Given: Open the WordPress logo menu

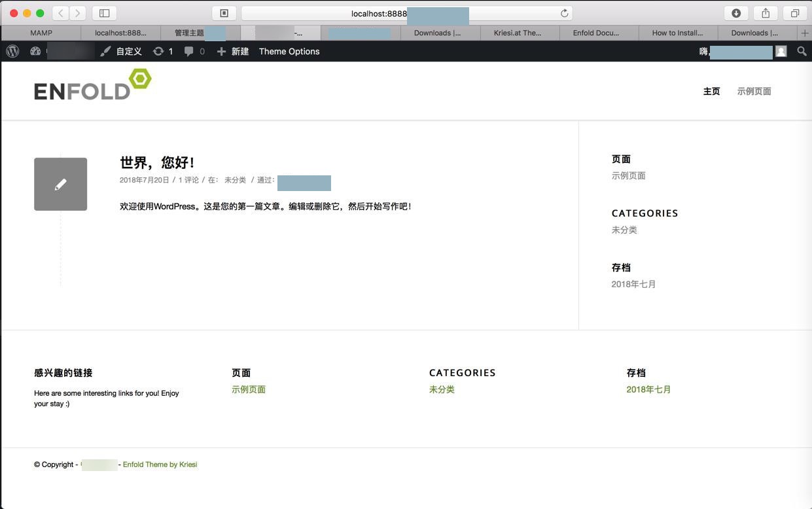Looking at the screenshot, I should click(x=12, y=51).
